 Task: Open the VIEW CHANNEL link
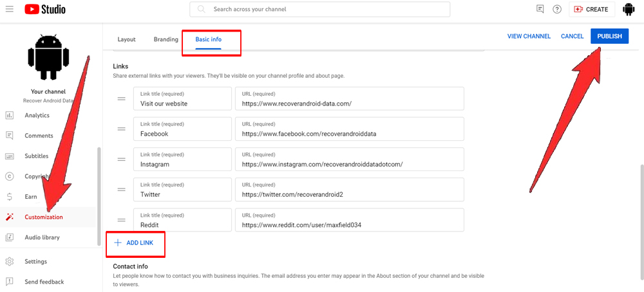click(x=529, y=37)
